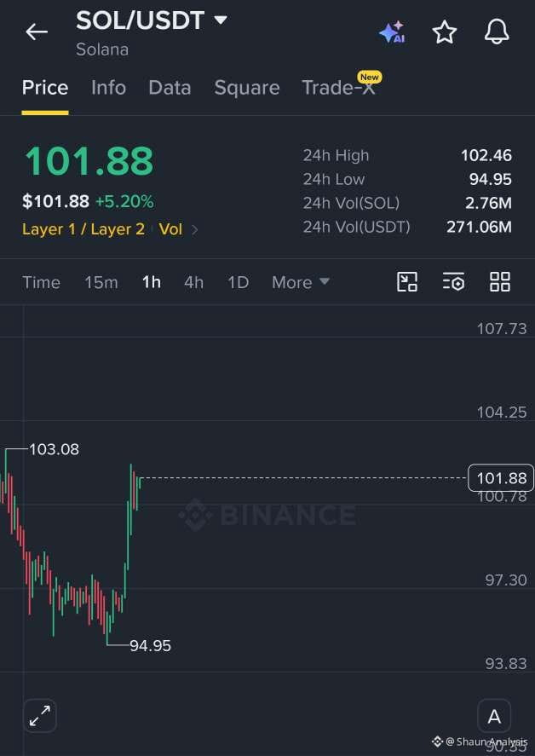The height and width of the screenshot is (756, 535).
Task: Tap the 107.73 price axis label
Action: 502,329
